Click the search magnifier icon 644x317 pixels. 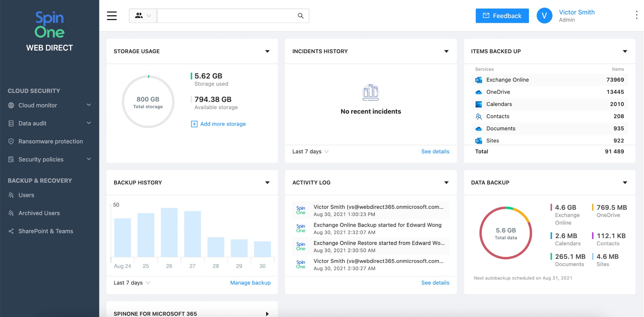(x=301, y=16)
